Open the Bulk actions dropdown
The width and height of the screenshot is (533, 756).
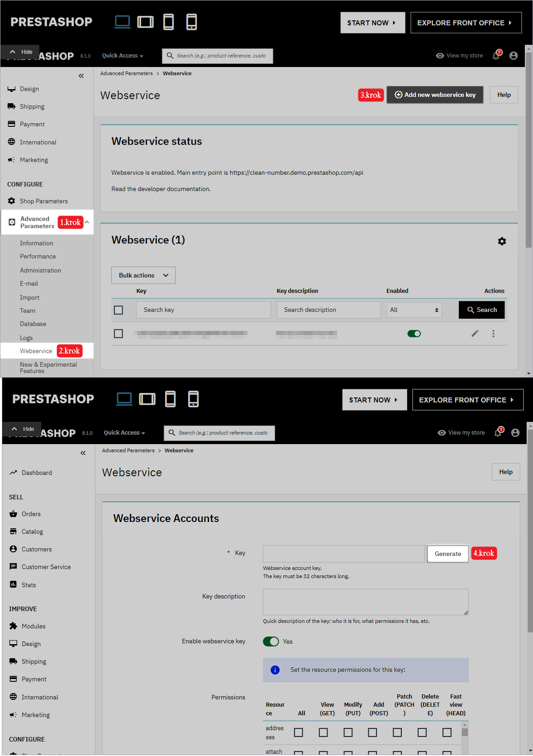point(143,275)
